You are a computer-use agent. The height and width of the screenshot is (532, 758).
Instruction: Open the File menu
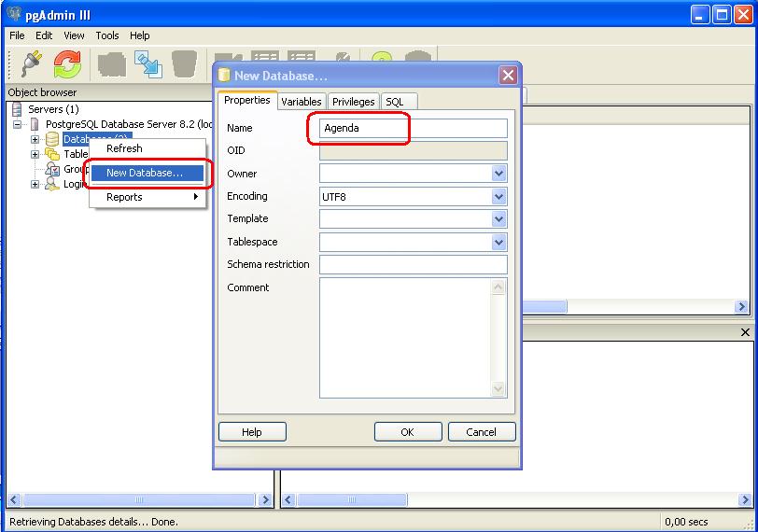pyautogui.click(x=17, y=35)
